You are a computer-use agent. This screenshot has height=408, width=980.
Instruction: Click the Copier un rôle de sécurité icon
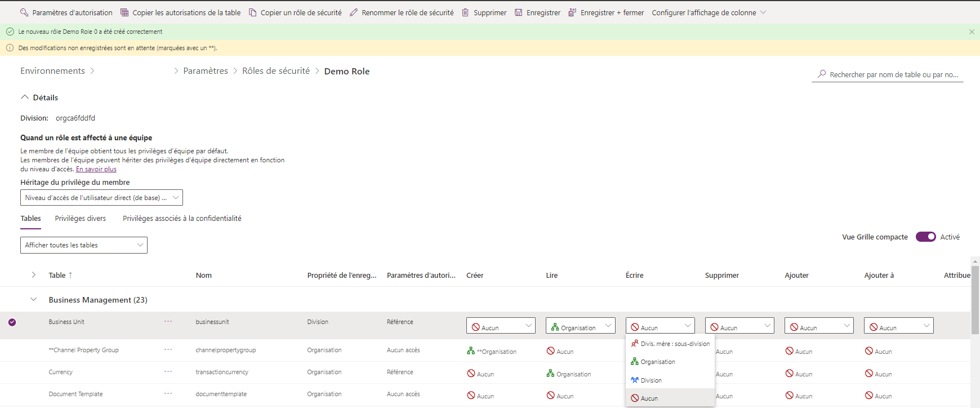(253, 12)
